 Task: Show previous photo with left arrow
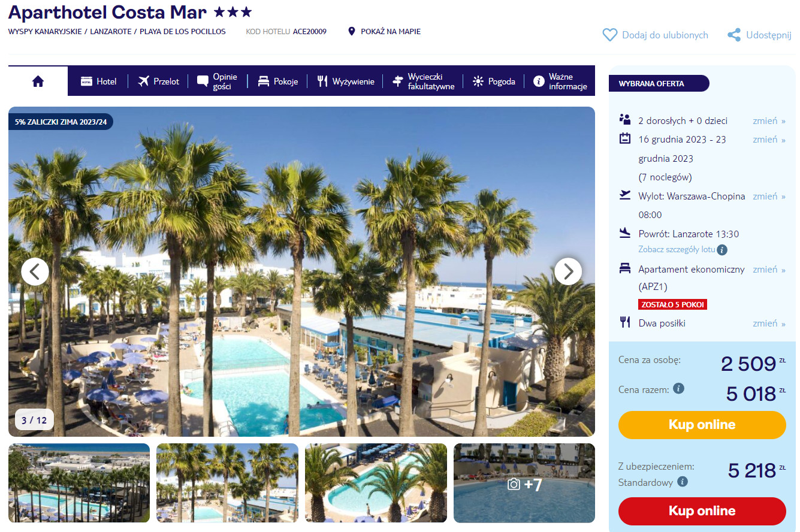coord(35,271)
